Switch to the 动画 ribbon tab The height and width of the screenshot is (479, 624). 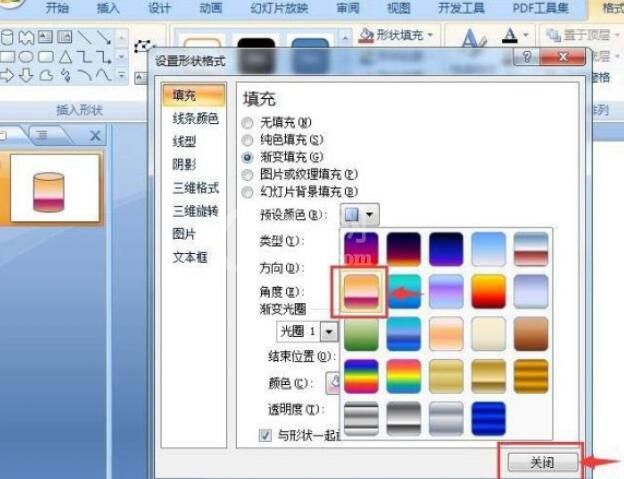[211, 8]
